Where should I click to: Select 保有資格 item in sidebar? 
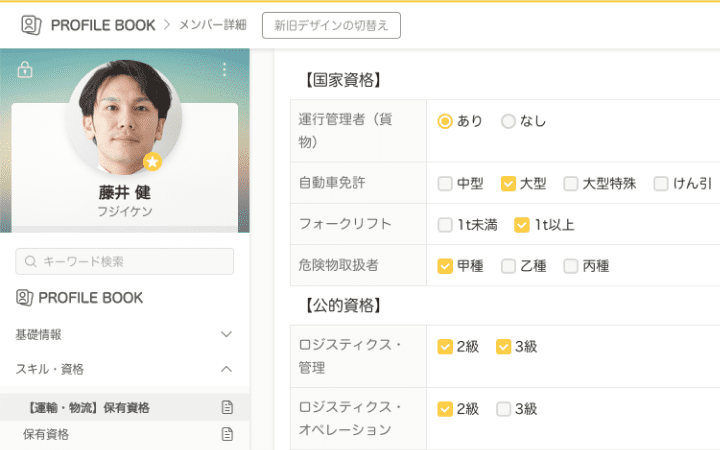(46, 435)
